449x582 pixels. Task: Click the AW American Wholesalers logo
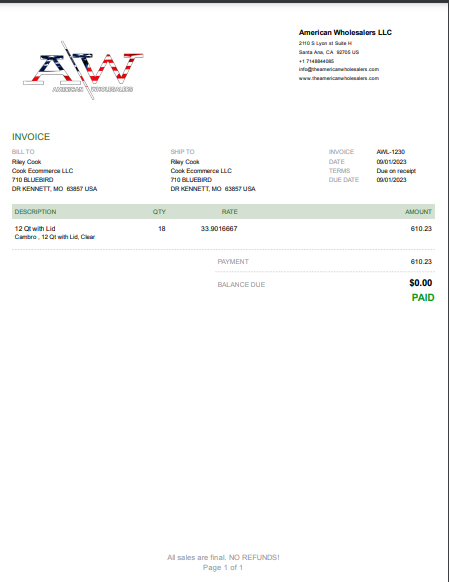83,70
